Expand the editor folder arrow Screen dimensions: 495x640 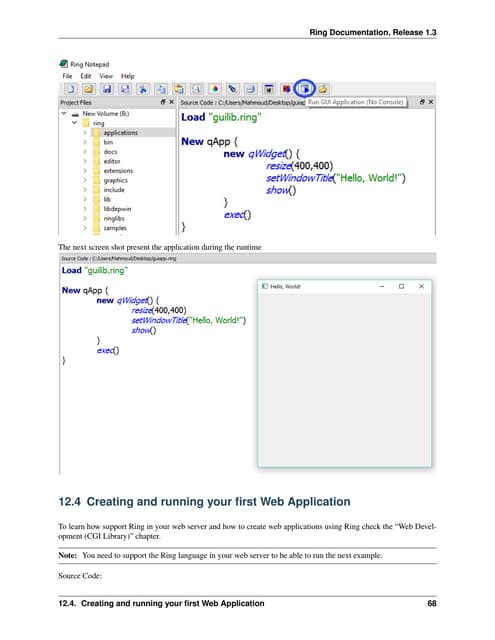(x=85, y=161)
